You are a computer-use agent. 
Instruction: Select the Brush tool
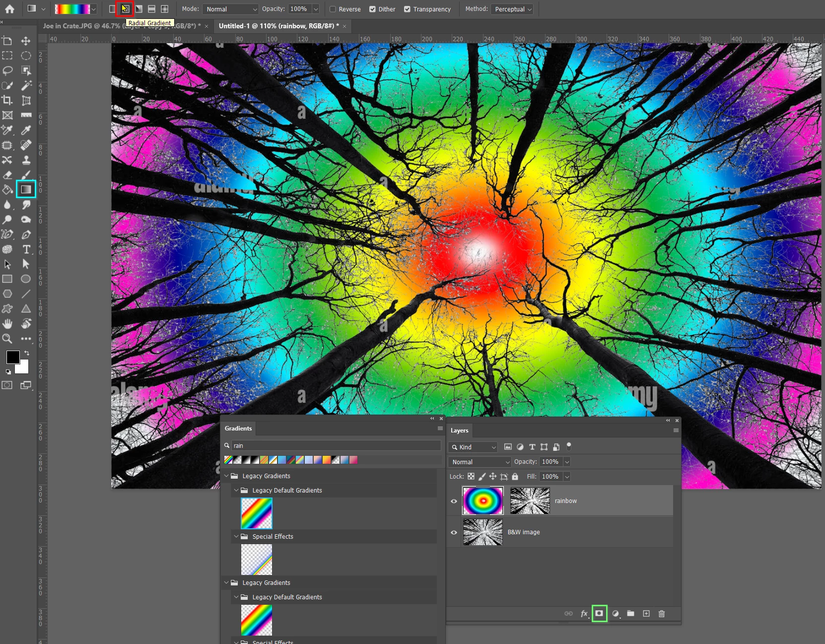point(26,175)
